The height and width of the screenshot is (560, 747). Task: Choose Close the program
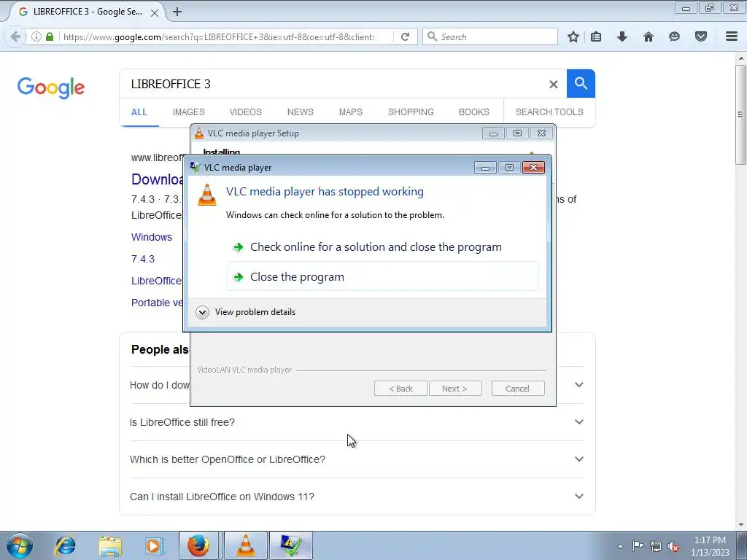tap(382, 276)
